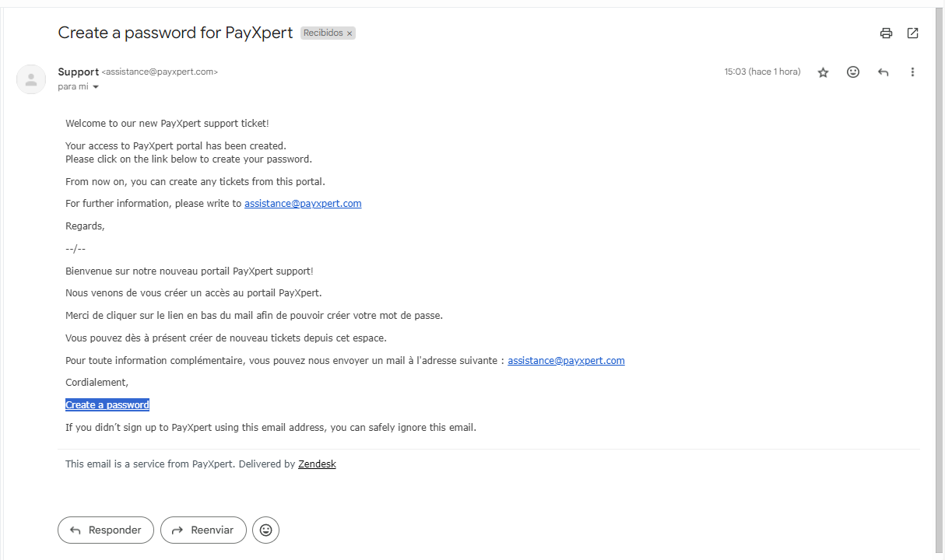The height and width of the screenshot is (560, 945).
Task: Open the three-dot more options menu
Action: coord(912,72)
